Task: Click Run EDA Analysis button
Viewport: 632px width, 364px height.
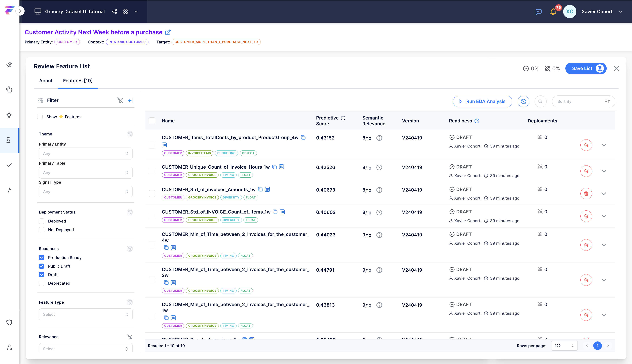Action: [482, 102]
